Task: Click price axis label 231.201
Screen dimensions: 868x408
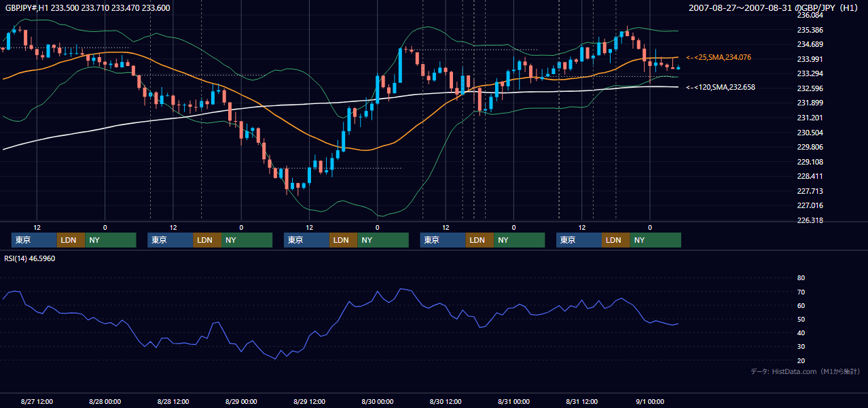Action: [x=810, y=118]
